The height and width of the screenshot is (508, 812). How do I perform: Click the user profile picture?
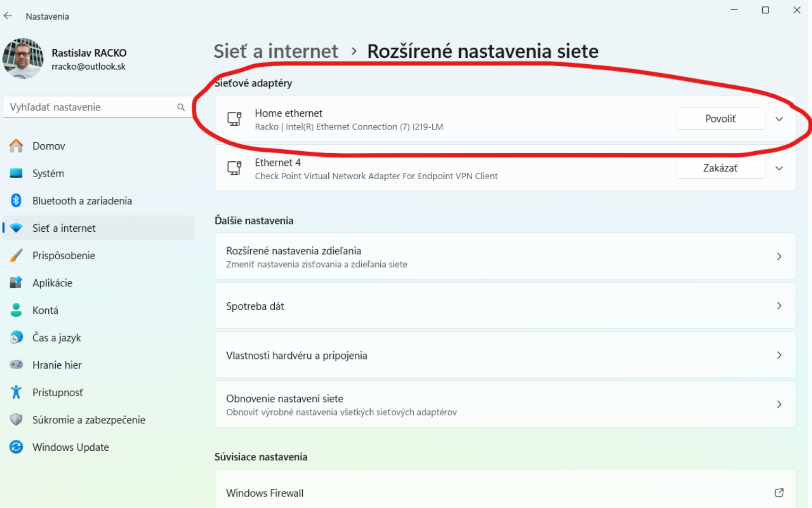(23, 58)
